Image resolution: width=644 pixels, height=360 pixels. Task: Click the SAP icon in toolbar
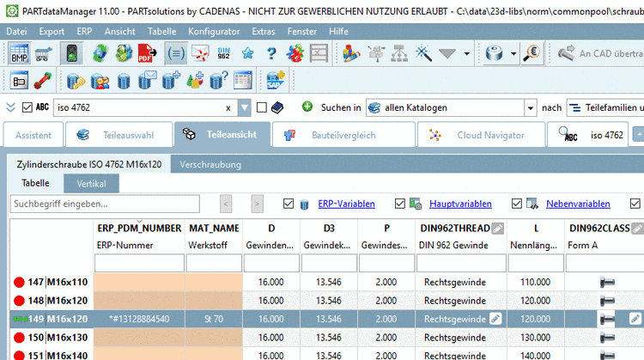(x=276, y=82)
